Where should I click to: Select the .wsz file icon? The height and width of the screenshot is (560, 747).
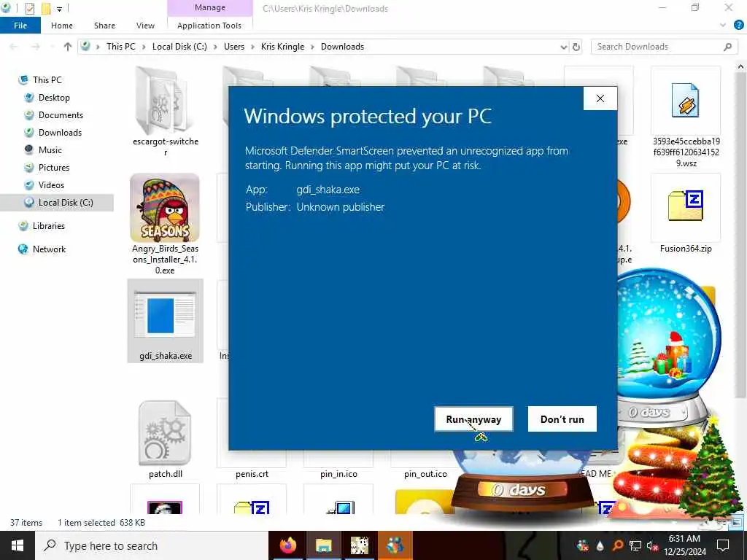click(685, 101)
